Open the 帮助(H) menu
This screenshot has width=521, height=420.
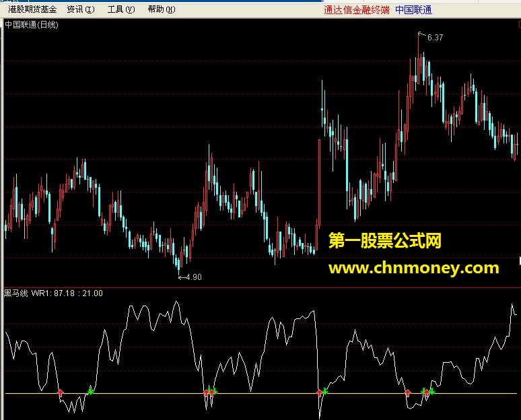[162, 9]
